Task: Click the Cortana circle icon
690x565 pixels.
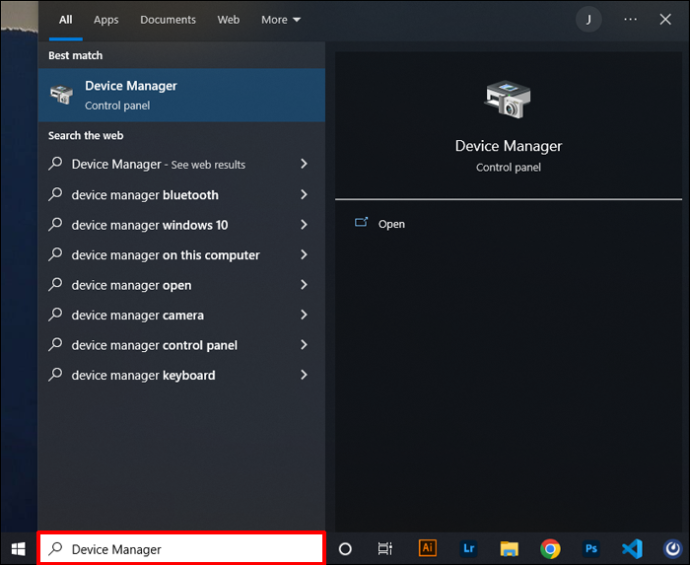Action: click(345, 549)
